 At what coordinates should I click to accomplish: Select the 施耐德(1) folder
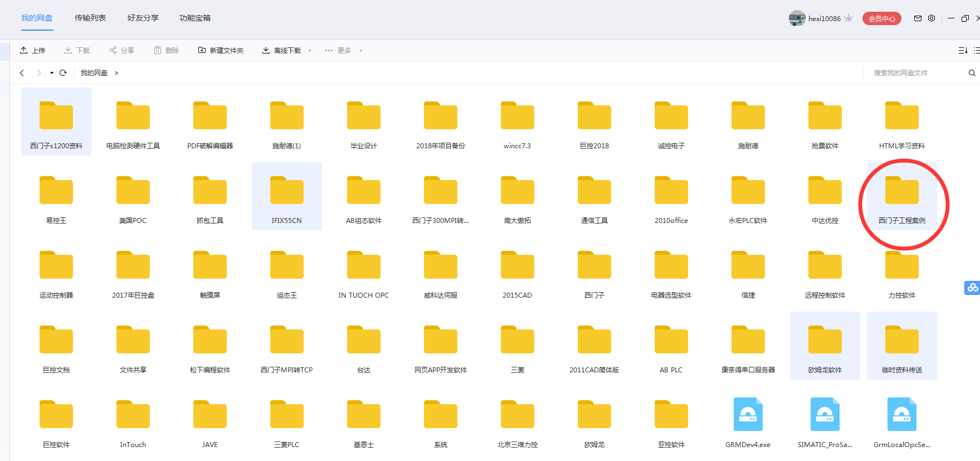coord(287,122)
